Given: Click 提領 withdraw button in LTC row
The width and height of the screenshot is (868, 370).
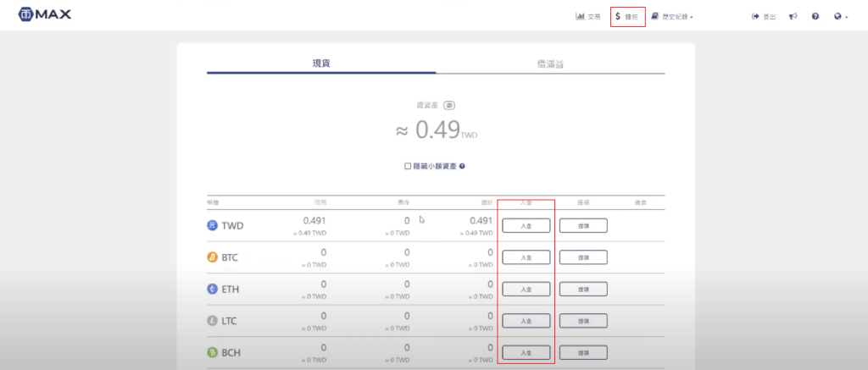Looking at the screenshot, I should (583, 321).
